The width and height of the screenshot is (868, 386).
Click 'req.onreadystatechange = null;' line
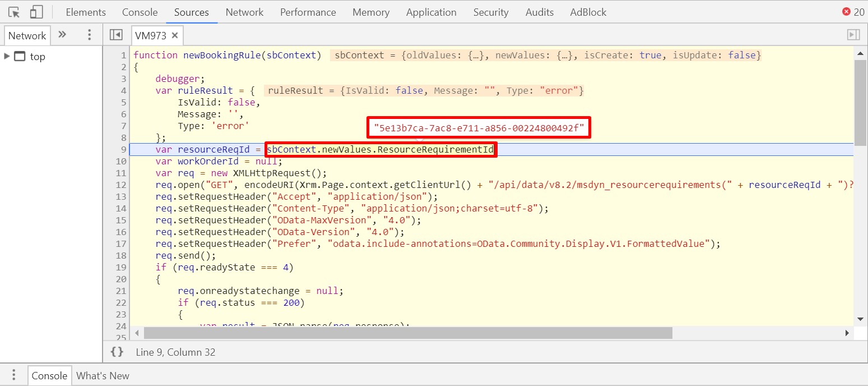click(x=261, y=291)
